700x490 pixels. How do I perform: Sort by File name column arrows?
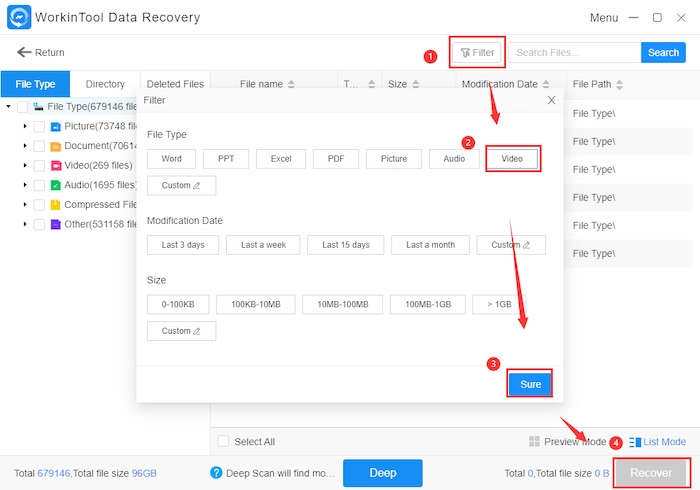click(x=291, y=85)
